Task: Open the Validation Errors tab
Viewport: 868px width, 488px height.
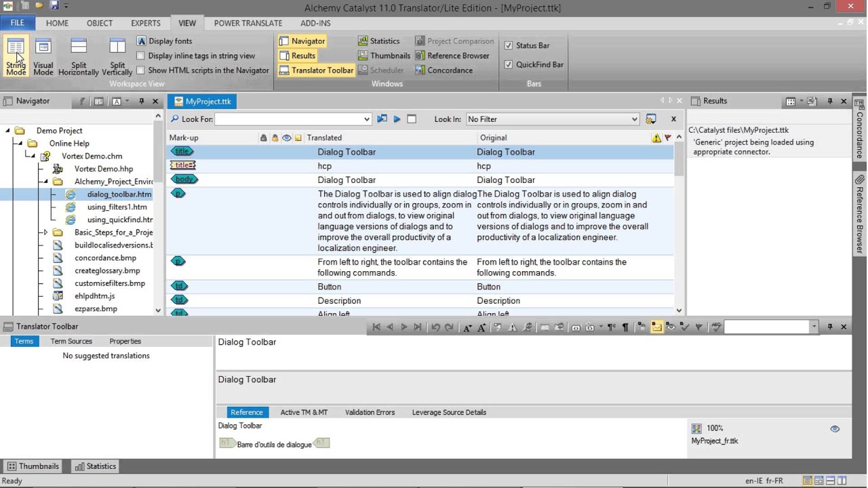Action: coord(370,413)
